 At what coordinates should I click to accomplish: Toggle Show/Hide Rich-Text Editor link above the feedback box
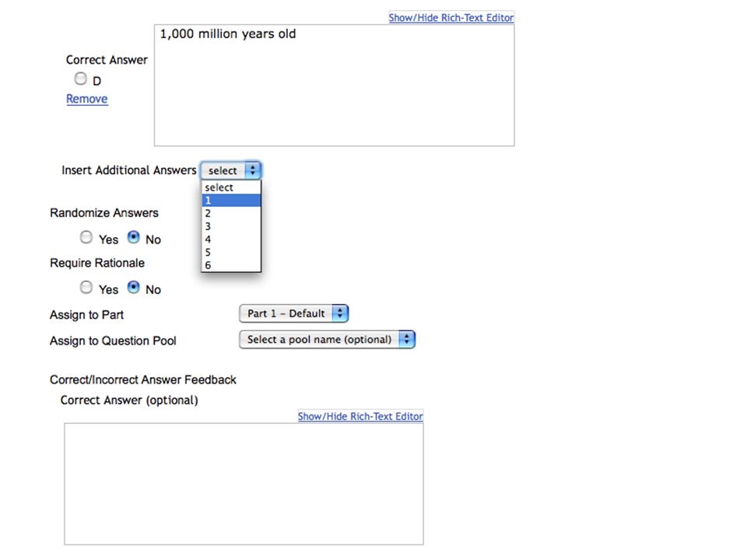click(360, 416)
